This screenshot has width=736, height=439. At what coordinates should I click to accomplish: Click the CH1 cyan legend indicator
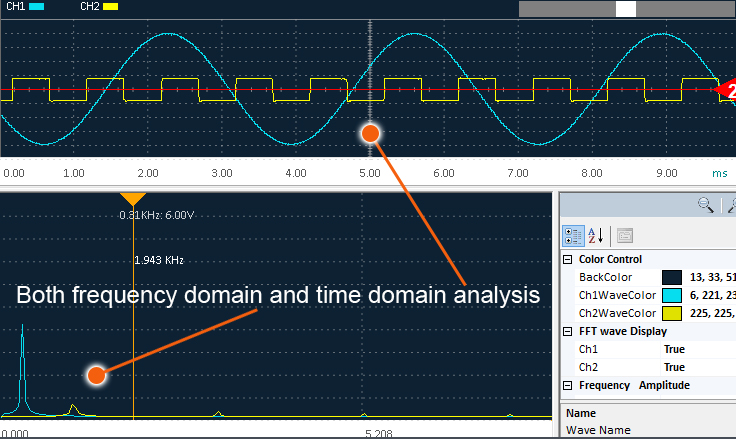37,7
